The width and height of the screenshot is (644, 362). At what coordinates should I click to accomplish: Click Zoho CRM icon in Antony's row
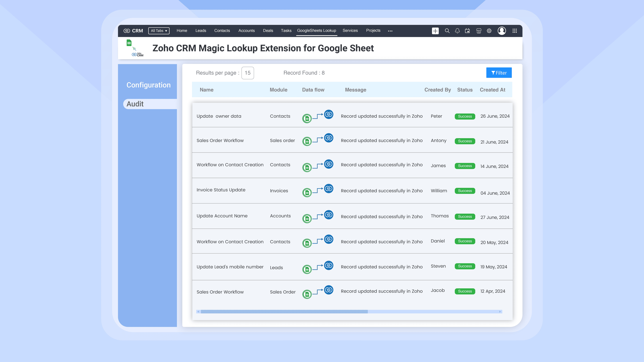(329, 138)
